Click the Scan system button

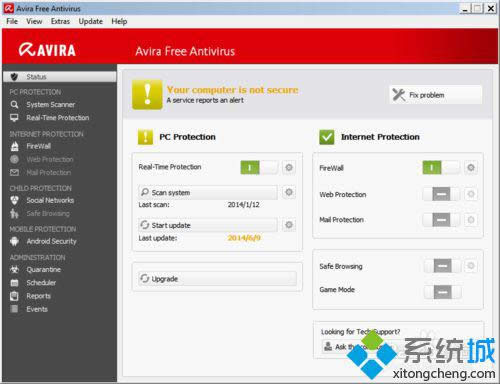(208, 192)
